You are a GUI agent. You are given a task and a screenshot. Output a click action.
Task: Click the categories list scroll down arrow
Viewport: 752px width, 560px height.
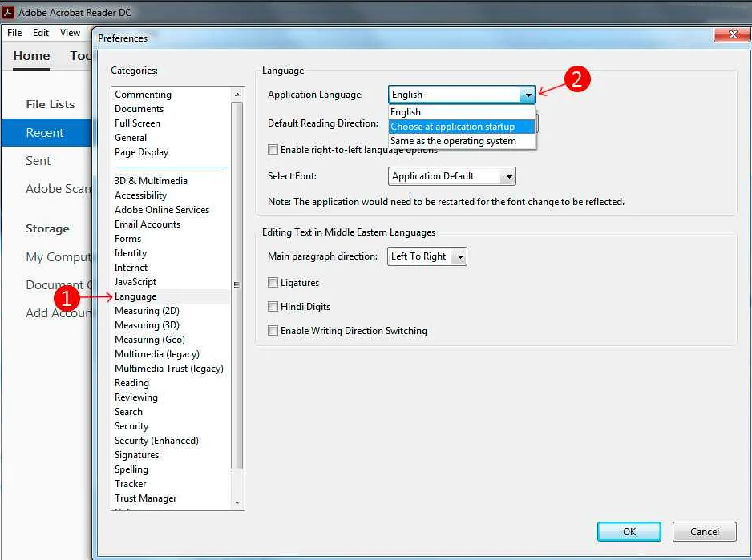point(237,502)
